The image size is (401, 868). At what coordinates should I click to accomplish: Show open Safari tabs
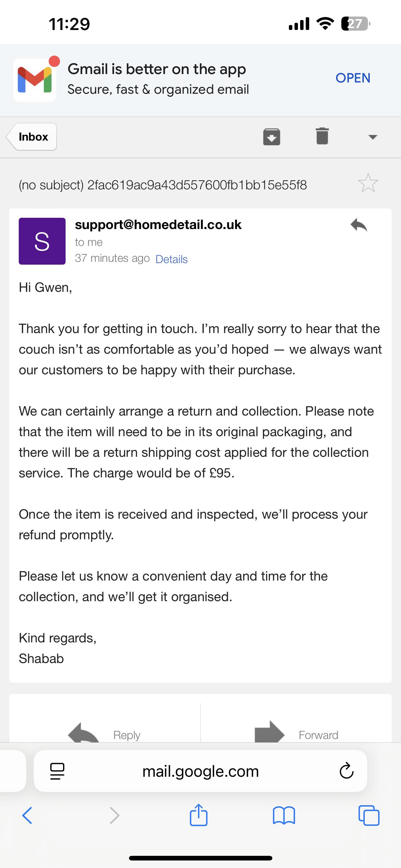(369, 816)
